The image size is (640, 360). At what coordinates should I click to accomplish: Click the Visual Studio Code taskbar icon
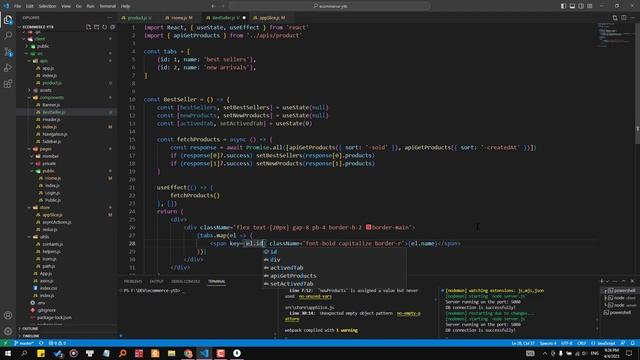(204, 353)
